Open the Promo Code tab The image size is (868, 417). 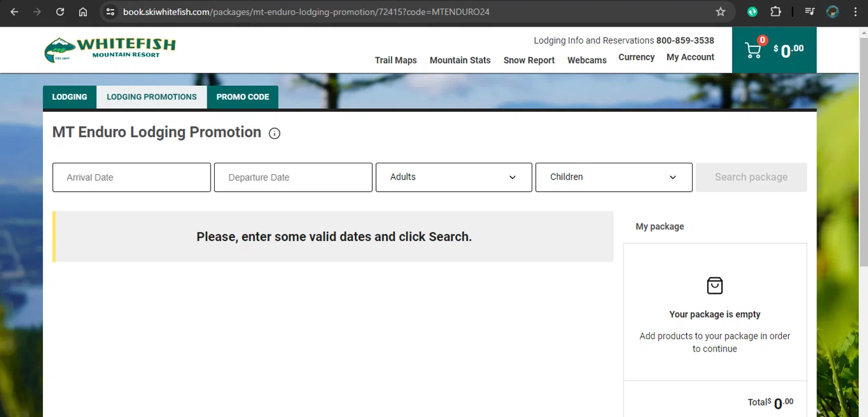click(242, 97)
